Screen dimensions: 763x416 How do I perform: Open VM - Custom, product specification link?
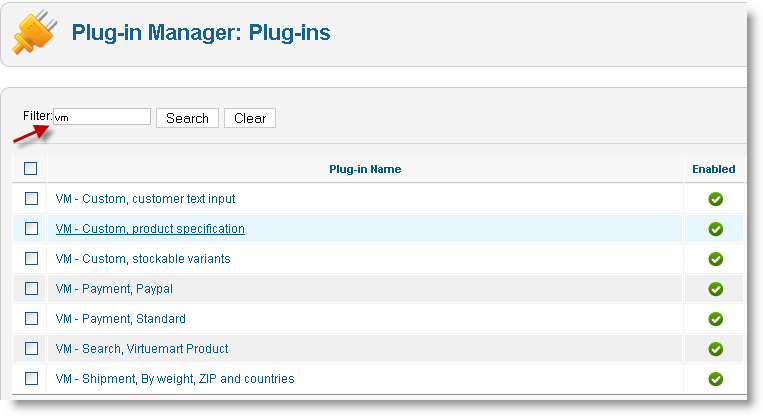[150, 229]
